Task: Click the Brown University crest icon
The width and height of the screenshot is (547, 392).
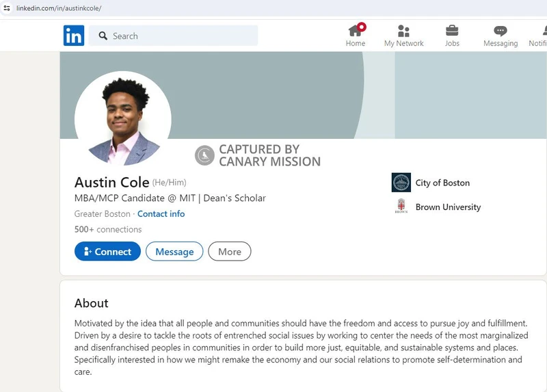Action: pyautogui.click(x=401, y=206)
